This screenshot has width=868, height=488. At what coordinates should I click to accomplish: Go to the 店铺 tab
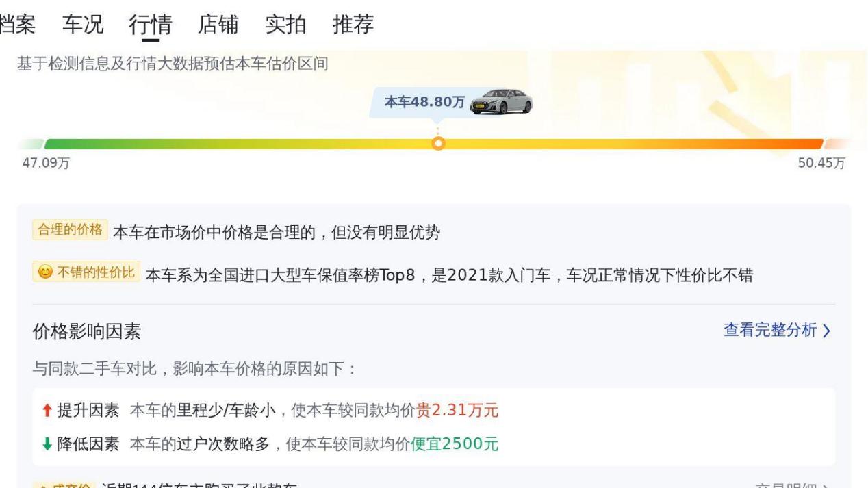pos(218,25)
